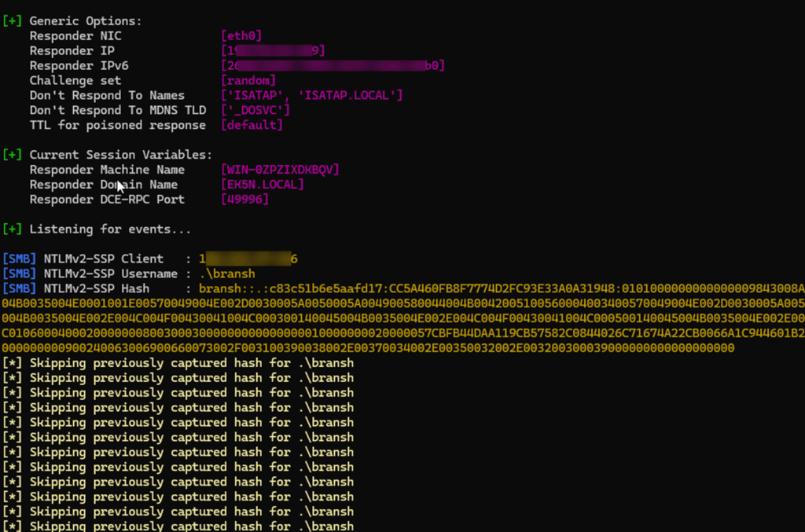Image resolution: width=805 pixels, height=532 pixels.
Task: Click the NTLMv2-SSP Hash label
Action: 97,289
